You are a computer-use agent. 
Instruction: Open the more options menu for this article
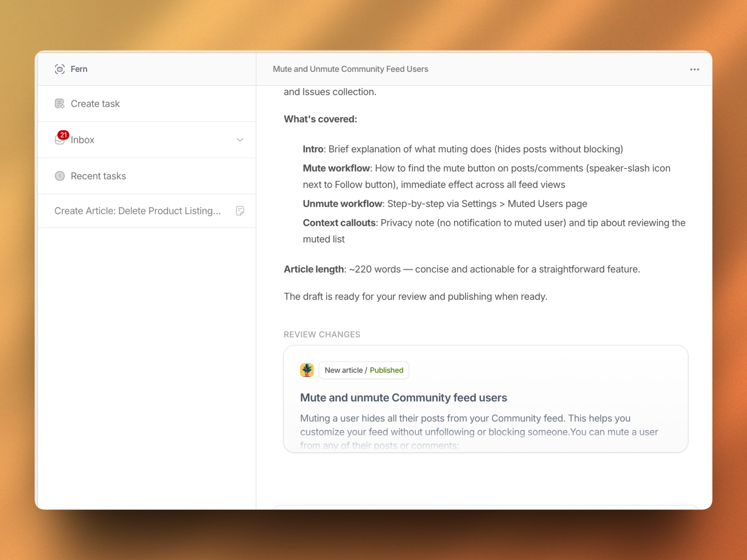click(x=694, y=69)
